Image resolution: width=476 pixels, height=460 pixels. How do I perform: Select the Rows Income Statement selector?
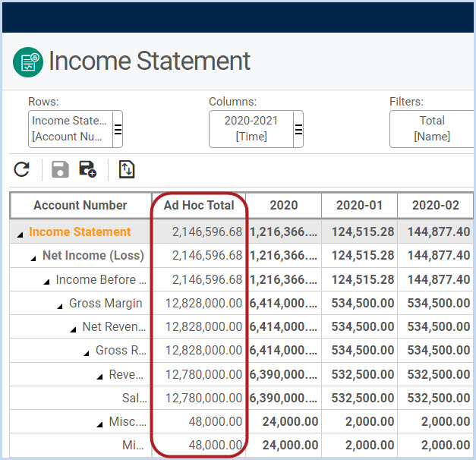71,129
